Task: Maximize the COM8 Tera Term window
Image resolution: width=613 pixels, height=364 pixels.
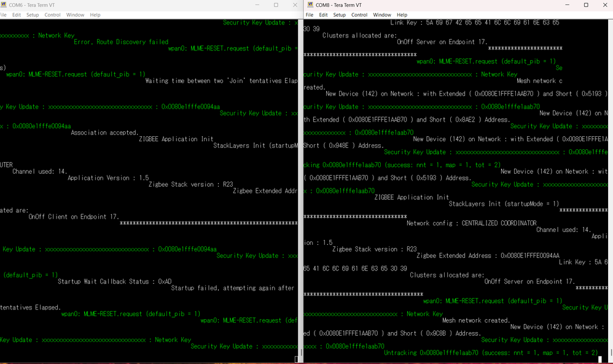Action: (586, 5)
